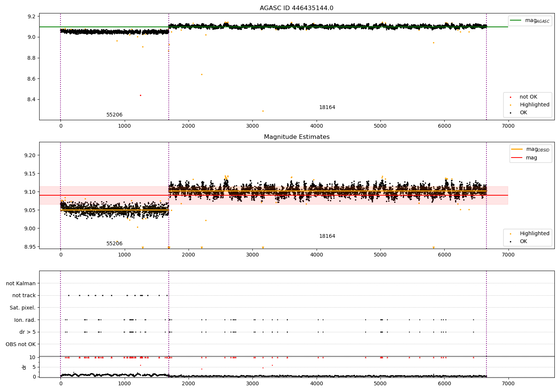
Task: Select 'OK' legend entry in Magnitude Estimates panel
Action: (523, 242)
